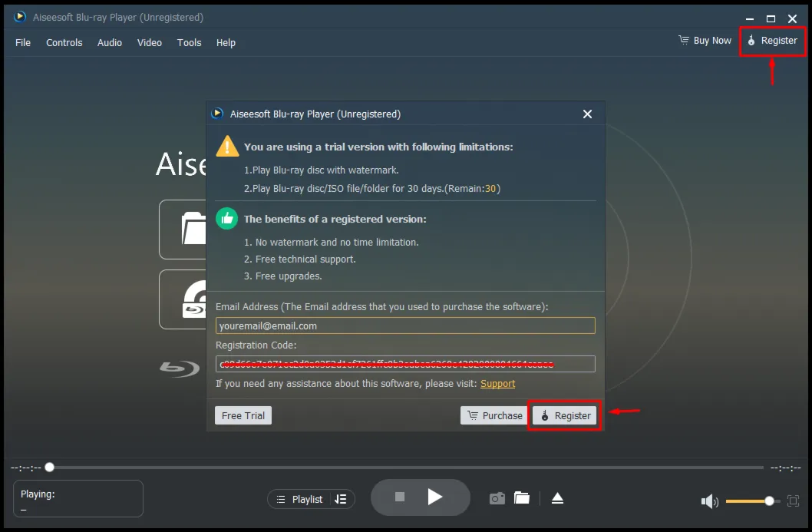Click the Free Trial button
This screenshot has height=532, width=812.
coord(243,415)
